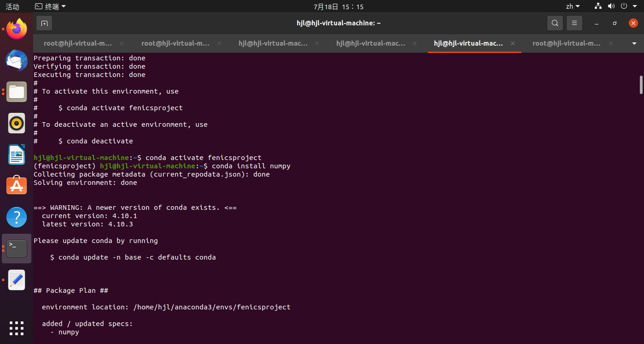Click 活动 in the top bar
Viewport: 644px width, 344px height.
(x=12, y=6)
